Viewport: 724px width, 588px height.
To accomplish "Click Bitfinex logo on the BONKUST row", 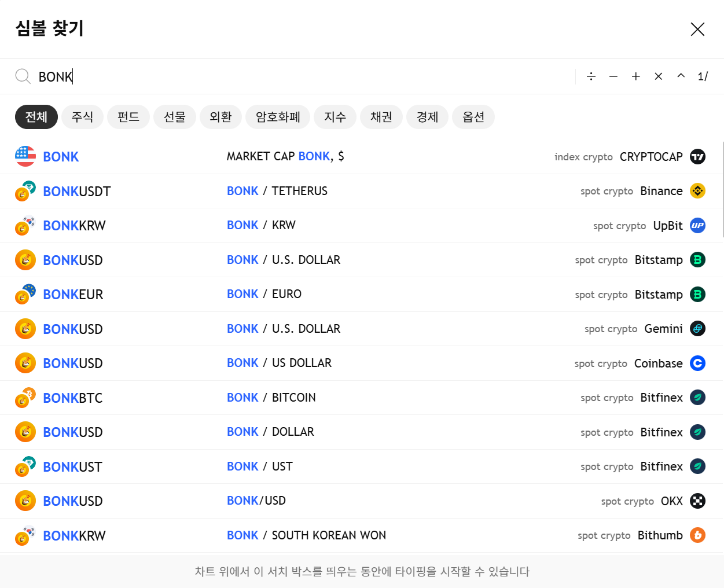I will point(698,466).
